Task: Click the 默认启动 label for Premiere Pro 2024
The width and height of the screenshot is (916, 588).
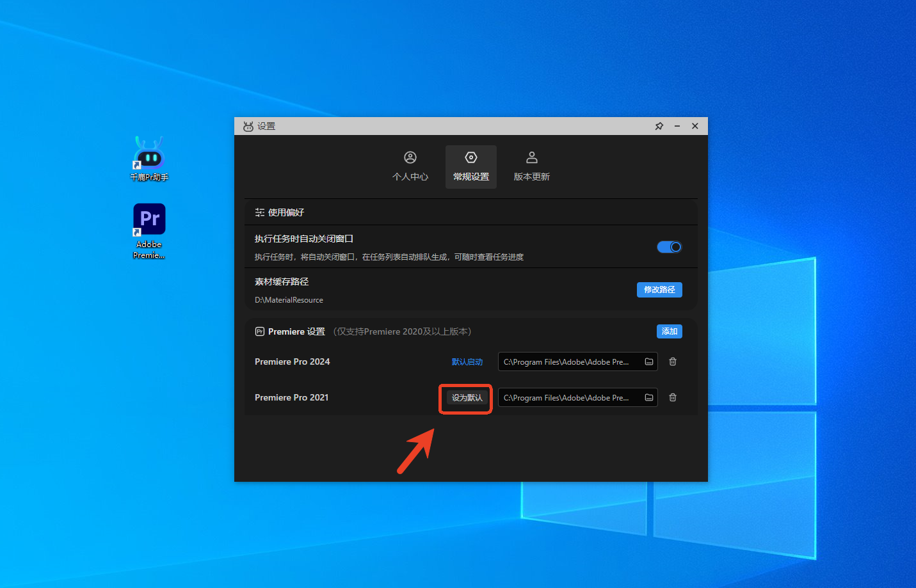Action: click(x=467, y=362)
